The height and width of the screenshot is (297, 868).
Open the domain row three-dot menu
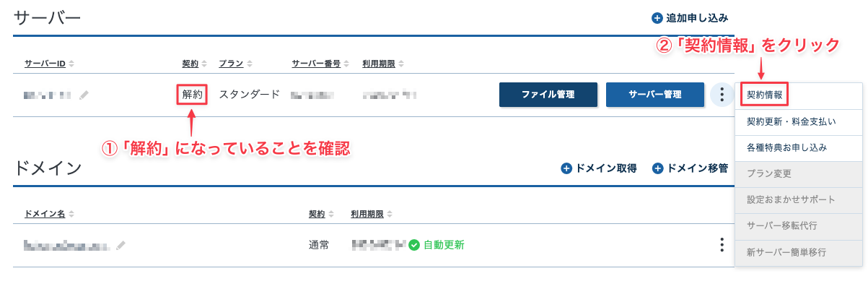coord(721,245)
